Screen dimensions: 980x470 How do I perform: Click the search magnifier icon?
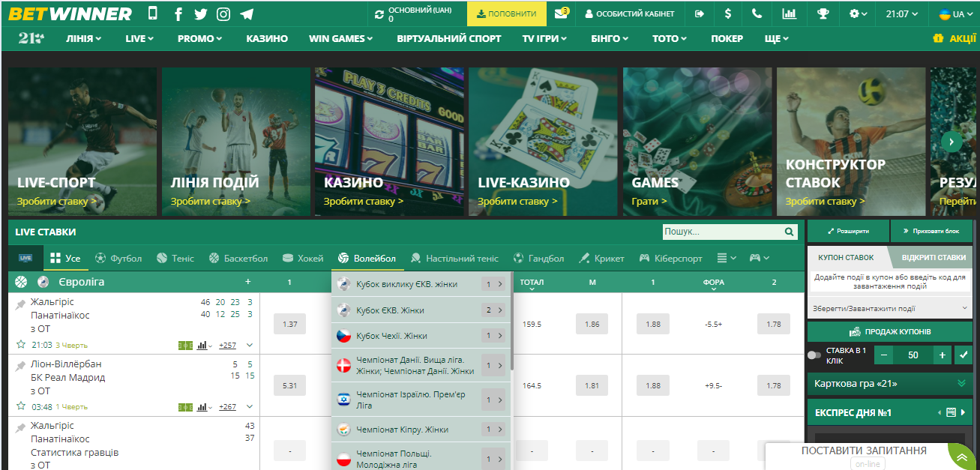pos(789,232)
